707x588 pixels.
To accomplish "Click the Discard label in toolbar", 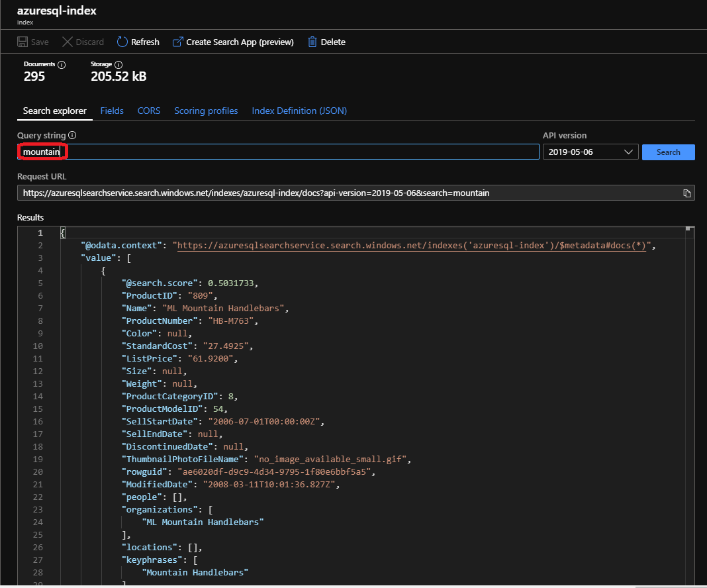I will [90, 42].
